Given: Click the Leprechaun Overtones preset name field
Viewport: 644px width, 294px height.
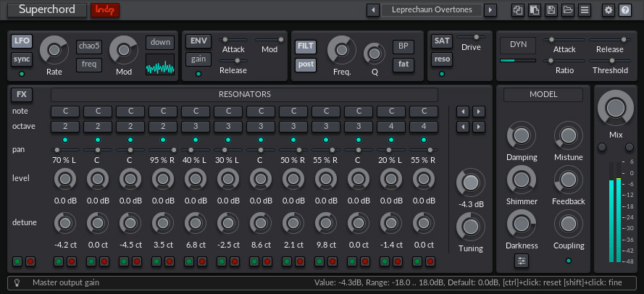Looking at the screenshot, I should click(432, 10).
